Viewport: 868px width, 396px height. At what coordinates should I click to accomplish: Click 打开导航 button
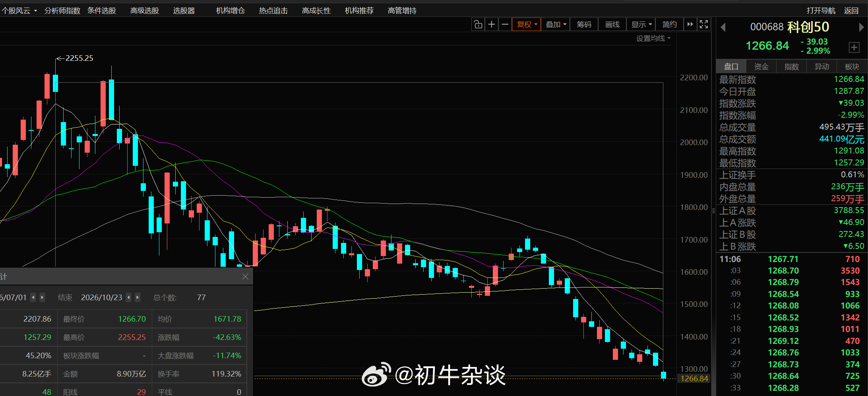tap(821, 11)
